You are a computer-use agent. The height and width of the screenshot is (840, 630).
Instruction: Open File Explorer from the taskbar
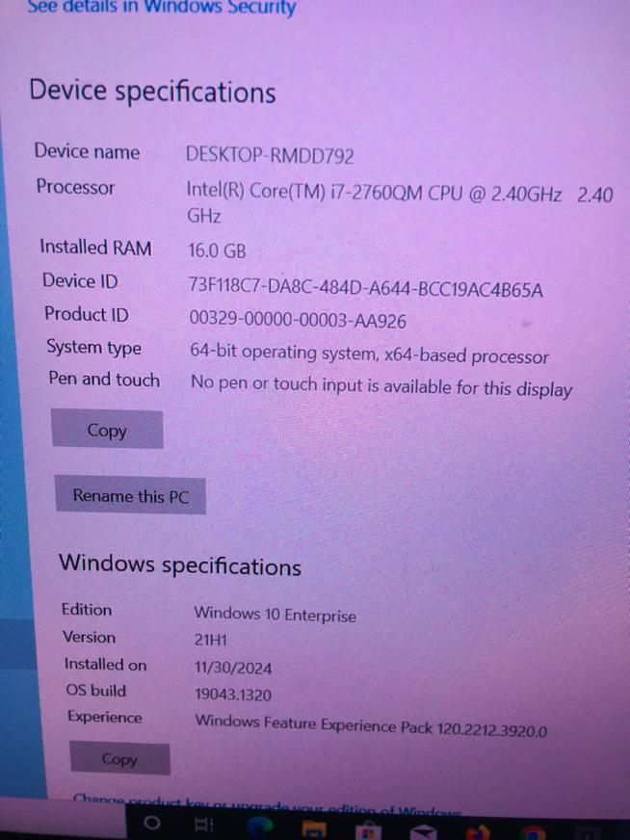click(314, 829)
